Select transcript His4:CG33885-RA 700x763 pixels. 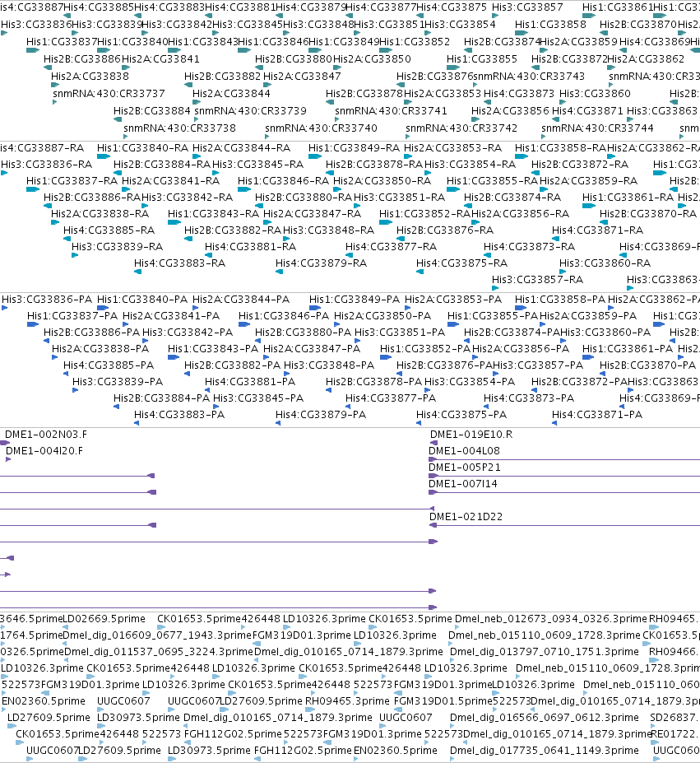(x=109, y=230)
